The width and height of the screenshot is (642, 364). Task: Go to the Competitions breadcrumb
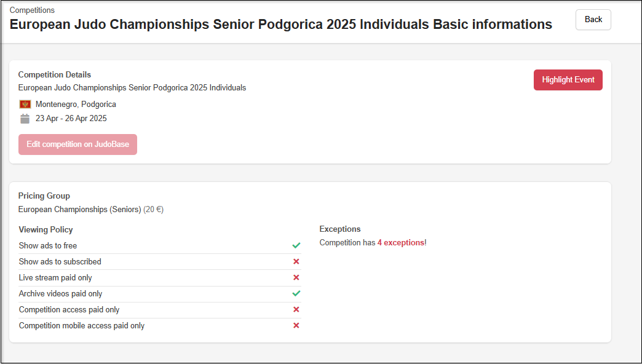(32, 10)
